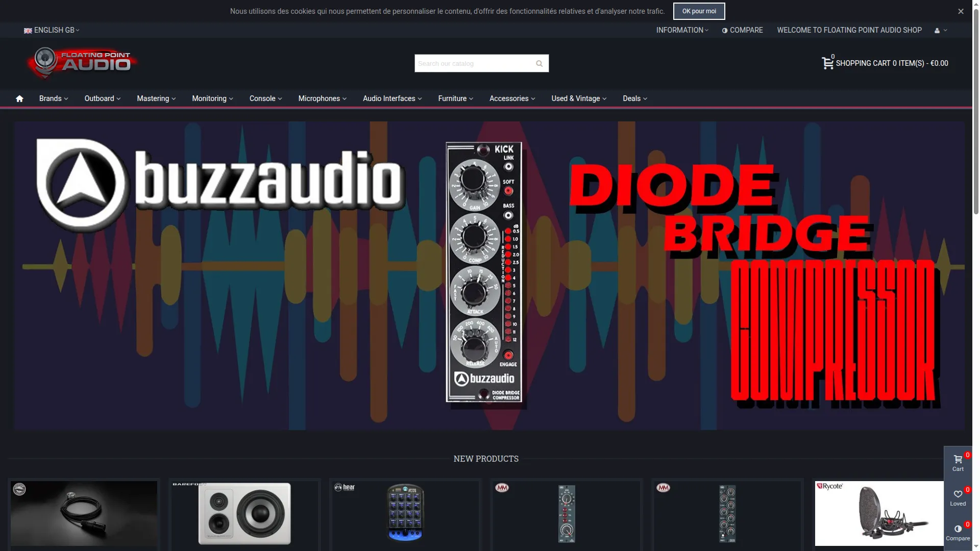
Task: Open the Hear blue mixer product thumbnail
Action: 405,513
